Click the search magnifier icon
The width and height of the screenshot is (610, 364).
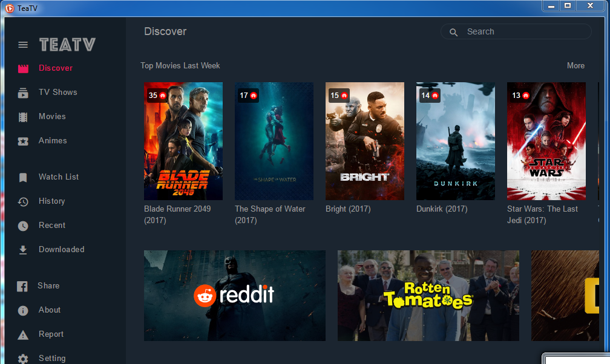tap(454, 32)
